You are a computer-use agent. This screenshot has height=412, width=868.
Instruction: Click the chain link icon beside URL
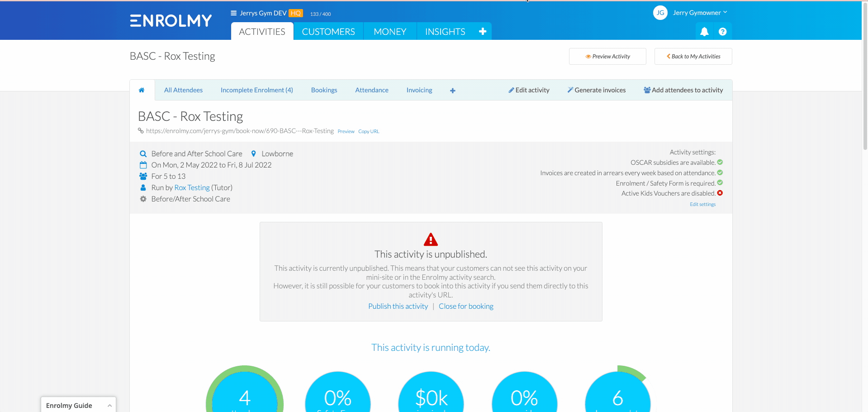click(141, 131)
